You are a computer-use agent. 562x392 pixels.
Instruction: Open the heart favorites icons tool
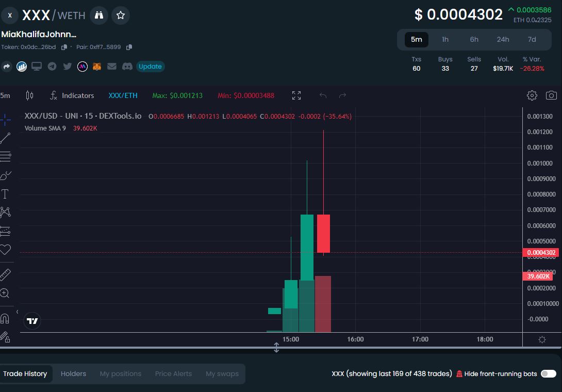5,250
